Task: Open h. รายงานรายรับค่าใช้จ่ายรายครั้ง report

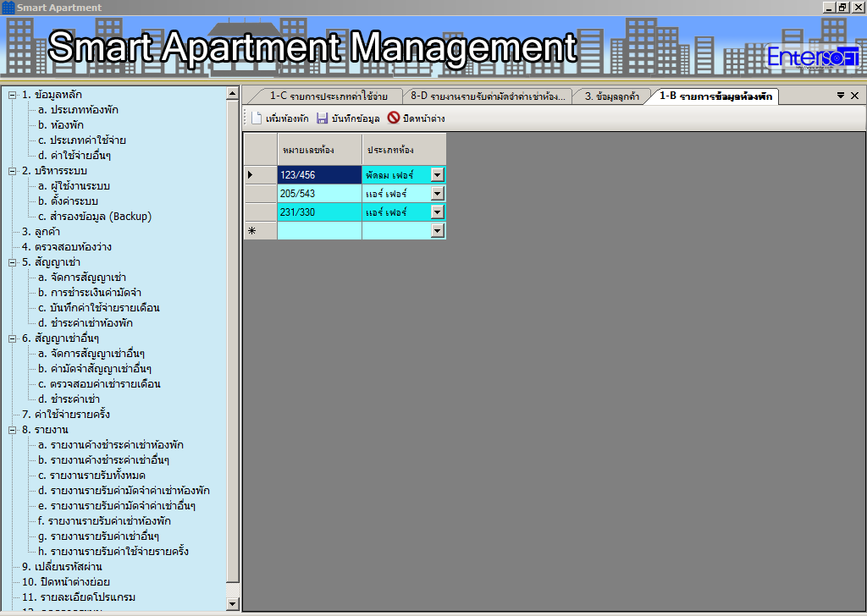Action: coord(113,552)
